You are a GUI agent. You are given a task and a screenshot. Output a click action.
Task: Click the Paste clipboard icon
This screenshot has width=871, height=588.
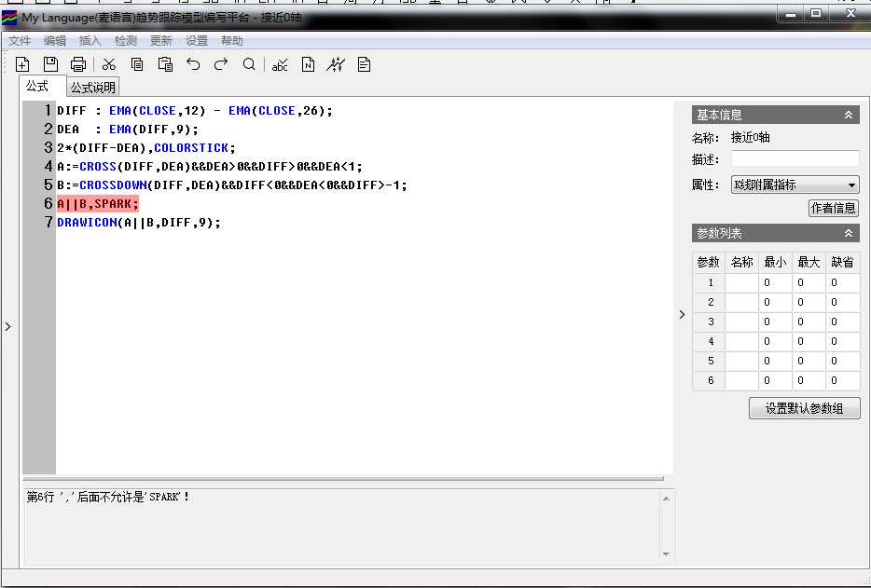pos(165,64)
